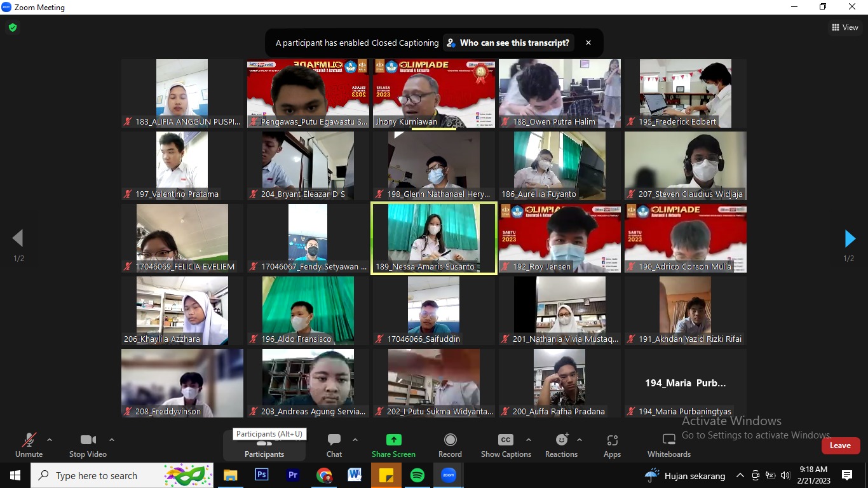868x488 pixels.
Task: Click 196_Aldo Fransisco name label
Action: [291, 339]
